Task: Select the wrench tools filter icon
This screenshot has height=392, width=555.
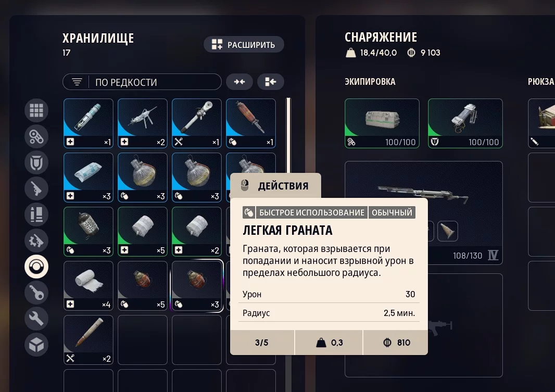Action: 36,319
